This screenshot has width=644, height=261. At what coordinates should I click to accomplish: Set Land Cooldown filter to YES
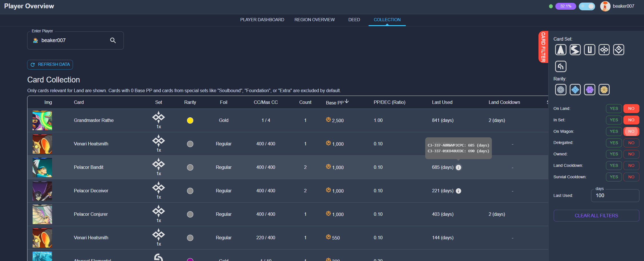(x=614, y=165)
